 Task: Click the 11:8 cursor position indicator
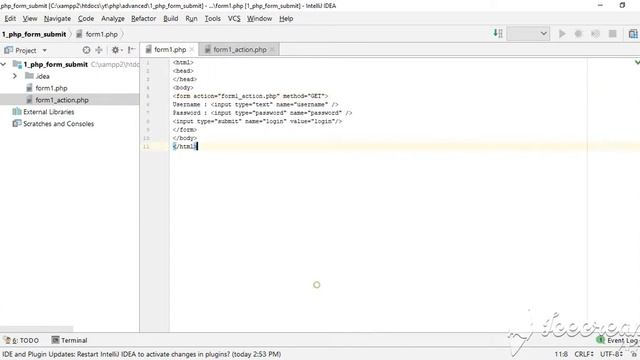(x=561, y=354)
